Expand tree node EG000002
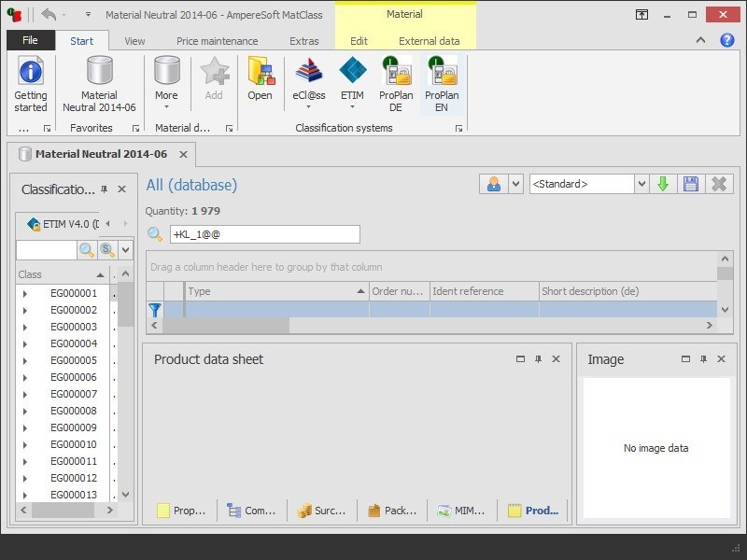Screen dimensions: 747x560 click(25, 311)
